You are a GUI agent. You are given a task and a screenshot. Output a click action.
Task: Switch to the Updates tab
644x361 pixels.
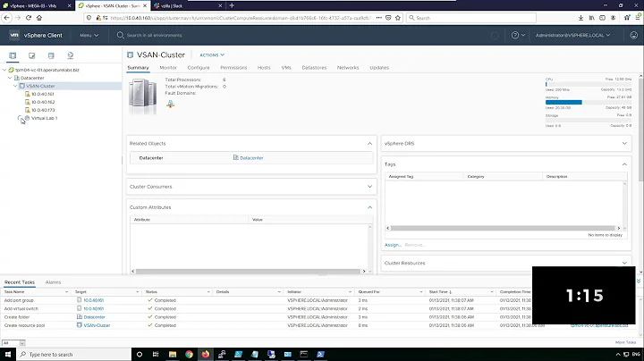(x=379, y=68)
